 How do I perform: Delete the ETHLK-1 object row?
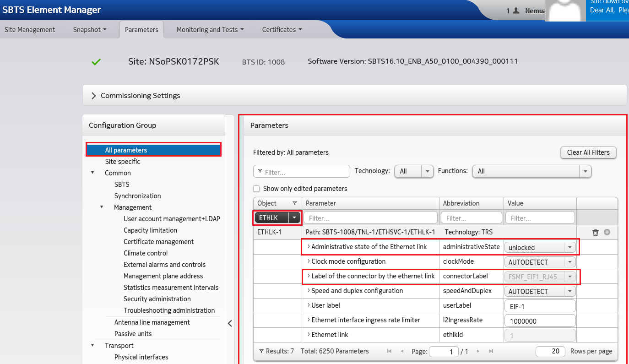596,232
